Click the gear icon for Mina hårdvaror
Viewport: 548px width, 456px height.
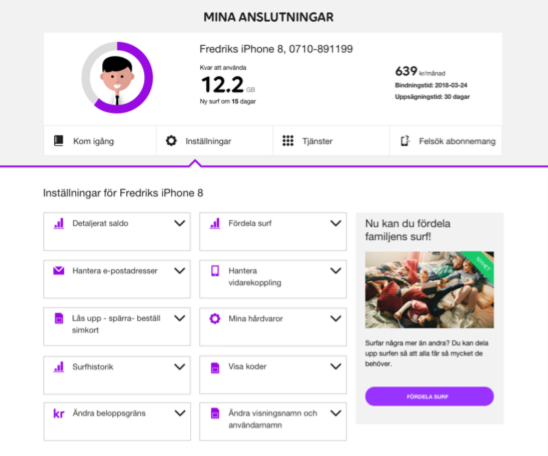tap(215, 318)
